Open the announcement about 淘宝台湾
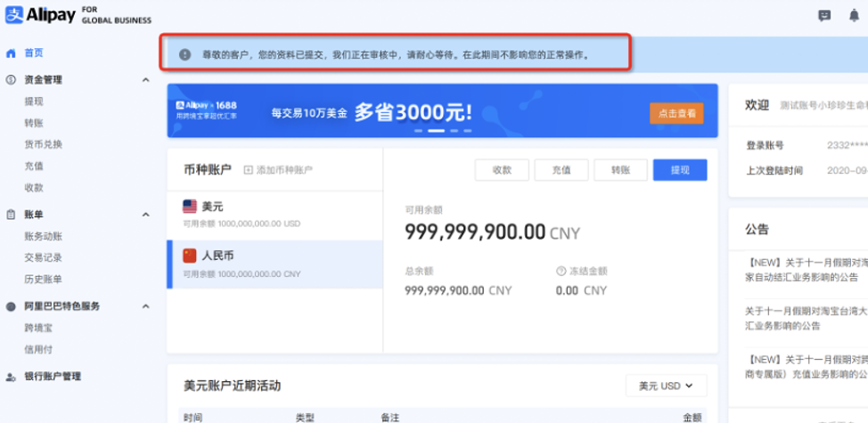The width and height of the screenshot is (868, 423). (x=806, y=319)
